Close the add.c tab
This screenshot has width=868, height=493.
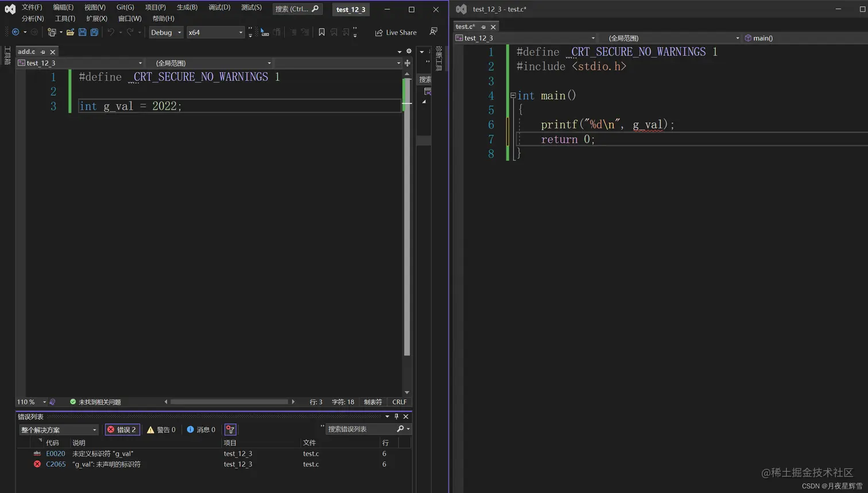(52, 52)
